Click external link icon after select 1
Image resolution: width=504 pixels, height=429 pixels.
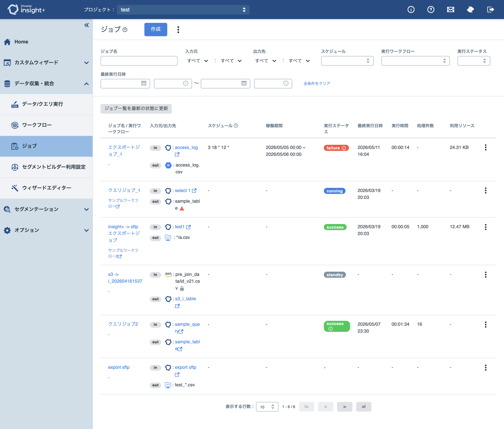coord(194,191)
